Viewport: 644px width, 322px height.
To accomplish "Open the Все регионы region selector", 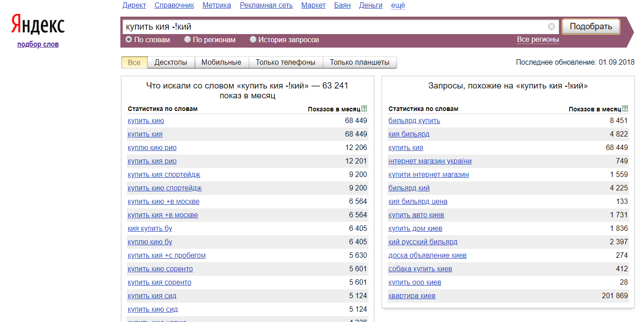I will (x=538, y=40).
